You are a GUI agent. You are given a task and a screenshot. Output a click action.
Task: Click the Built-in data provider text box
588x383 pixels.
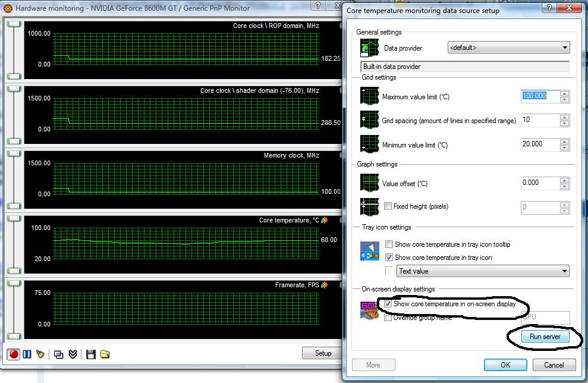(464, 67)
